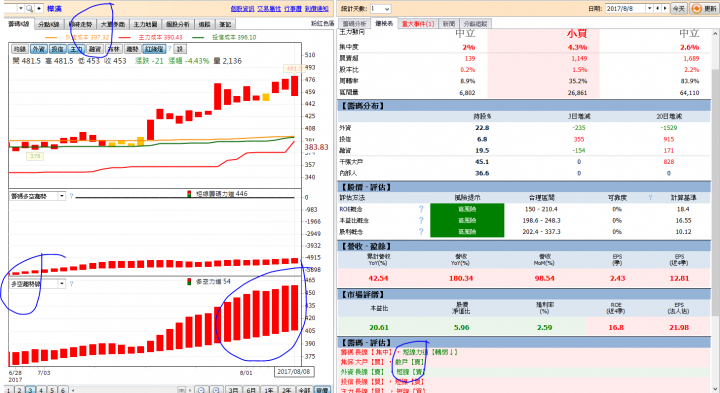Click the 20.61 P/E ratio value
This screenshot has height=393, width=720.
[x=379, y=327]
